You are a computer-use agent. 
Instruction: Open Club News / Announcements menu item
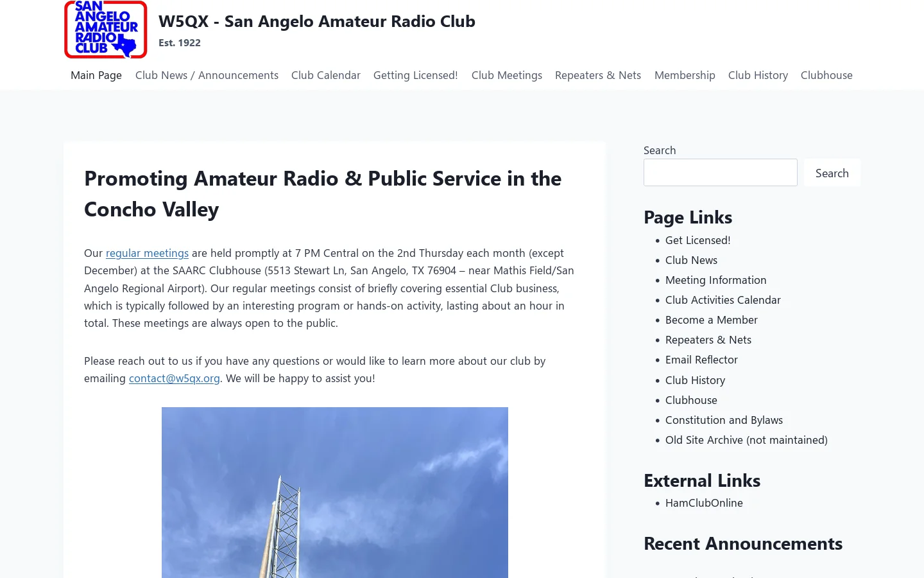(207, 75)
